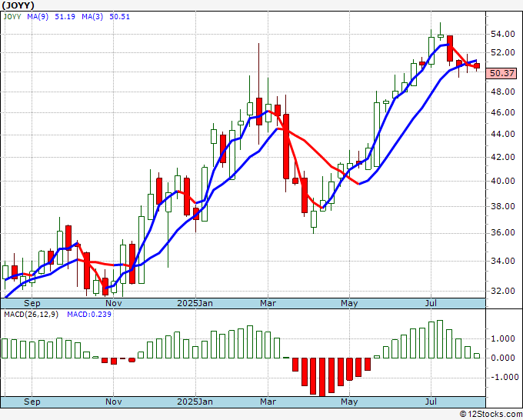Viewport: 523px width, 420px height.
Task: Click Jul on the MACD panel time axis
Action: click(x=431, y=402)
